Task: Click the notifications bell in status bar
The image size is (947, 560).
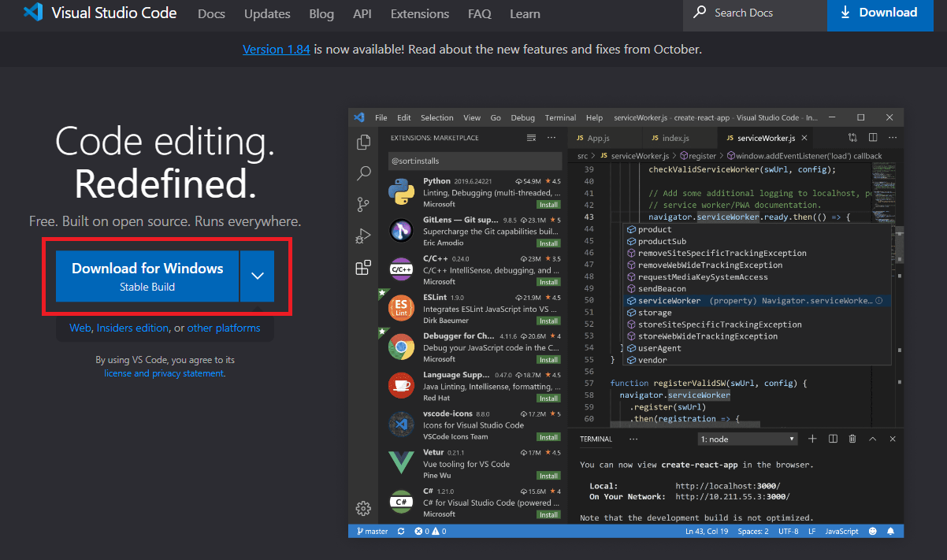Action: click(890, 532)
